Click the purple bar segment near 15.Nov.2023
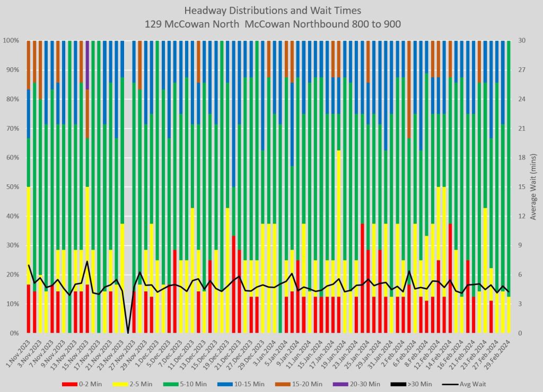The height and width of the screenshot is (392, 543). (x=87, y=64)
